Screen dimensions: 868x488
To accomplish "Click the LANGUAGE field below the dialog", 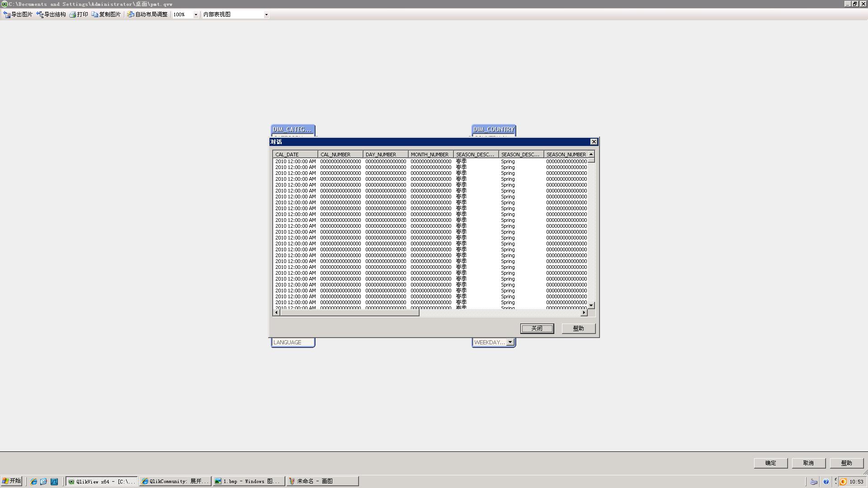I will (x=293, y=343).
